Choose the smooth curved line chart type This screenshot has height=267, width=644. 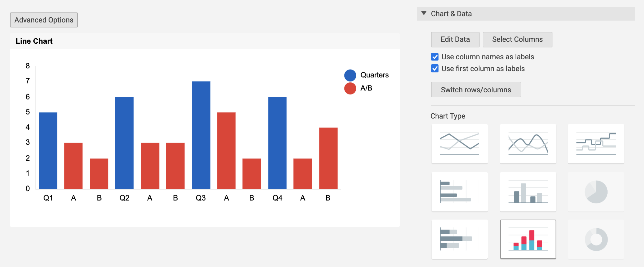pyautogui.click(x=528, y=144)
